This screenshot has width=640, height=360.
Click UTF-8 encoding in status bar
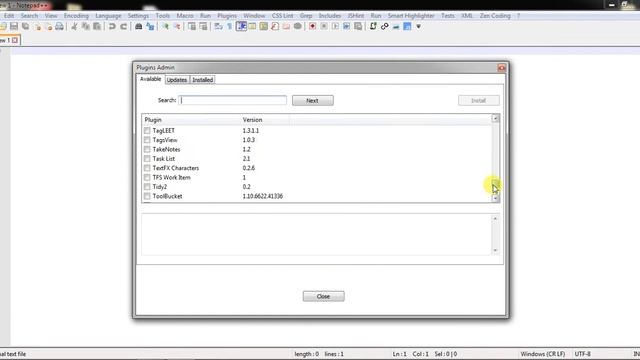click(x=583, y=354)
